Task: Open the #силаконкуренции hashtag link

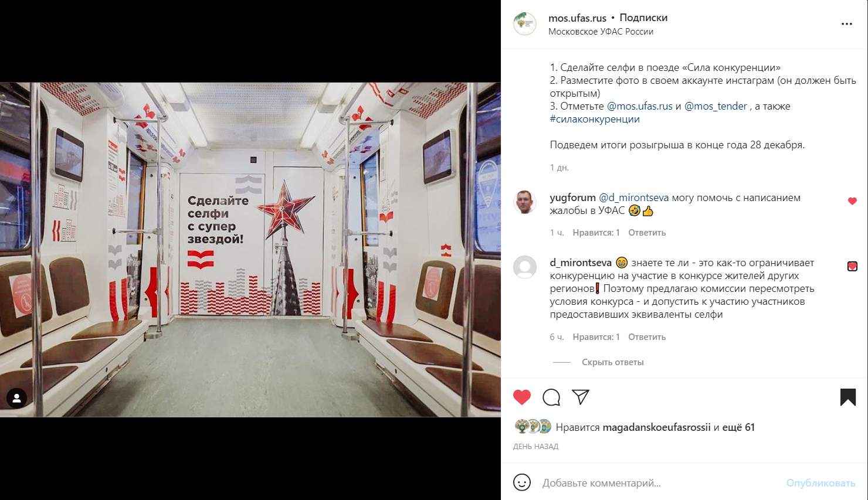Action: 595,119
